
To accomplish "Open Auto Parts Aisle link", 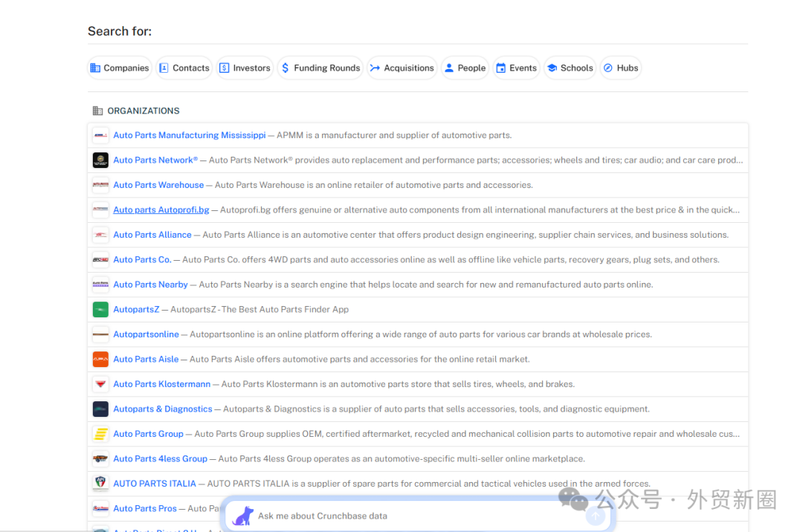I will (x=146, y=359).
